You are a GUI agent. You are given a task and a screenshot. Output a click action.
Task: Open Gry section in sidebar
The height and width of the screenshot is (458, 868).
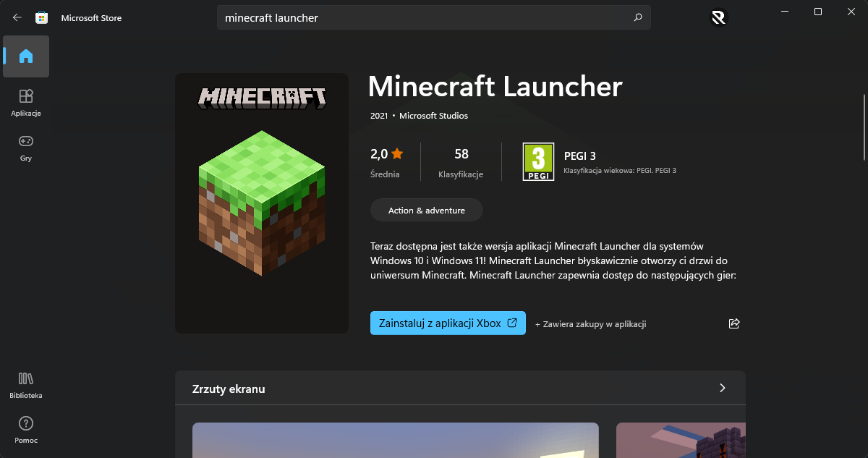26,147
